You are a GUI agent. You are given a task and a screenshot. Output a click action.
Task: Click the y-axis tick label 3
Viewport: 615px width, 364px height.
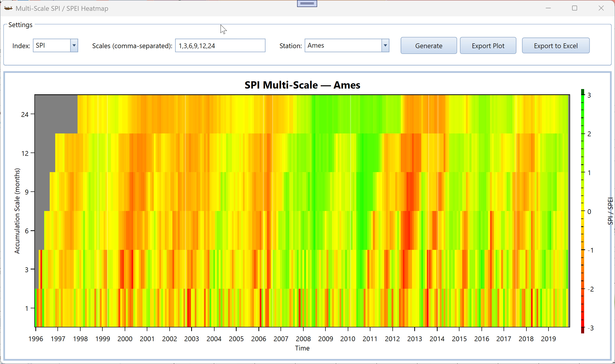click(27, 270)
